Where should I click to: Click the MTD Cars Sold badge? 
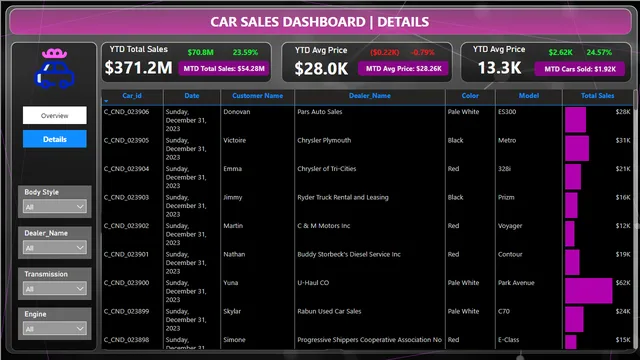pos(580,69)
